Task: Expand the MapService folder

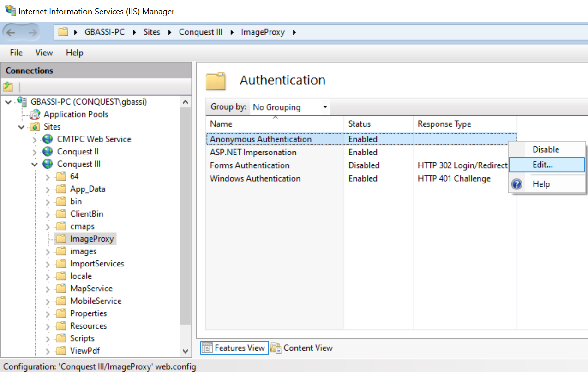Action: point(48,289)
